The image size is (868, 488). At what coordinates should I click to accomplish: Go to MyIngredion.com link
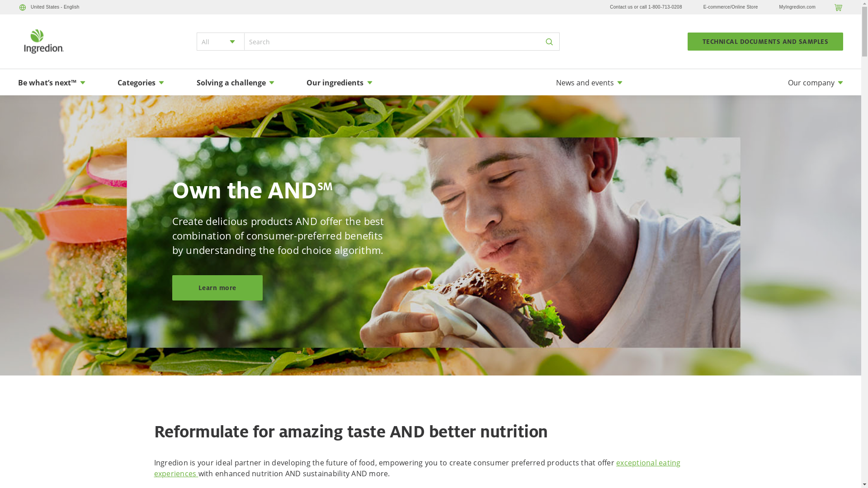tap(797, 7)
